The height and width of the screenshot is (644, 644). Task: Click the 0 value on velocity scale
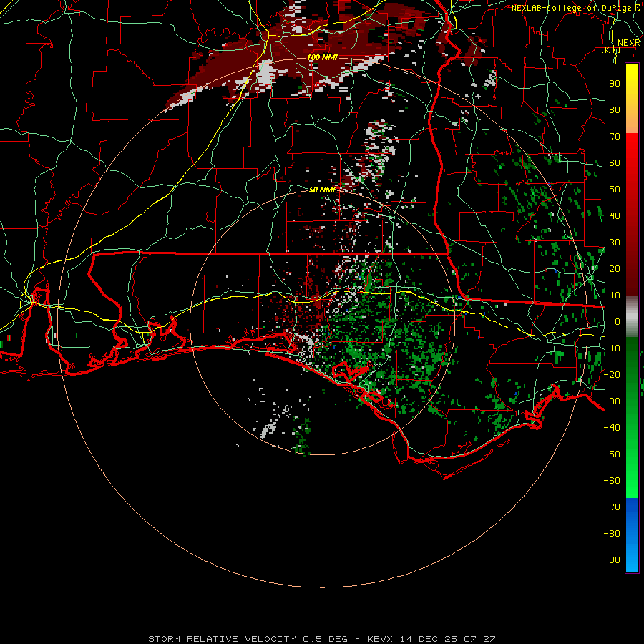click(x=618, y=322)
